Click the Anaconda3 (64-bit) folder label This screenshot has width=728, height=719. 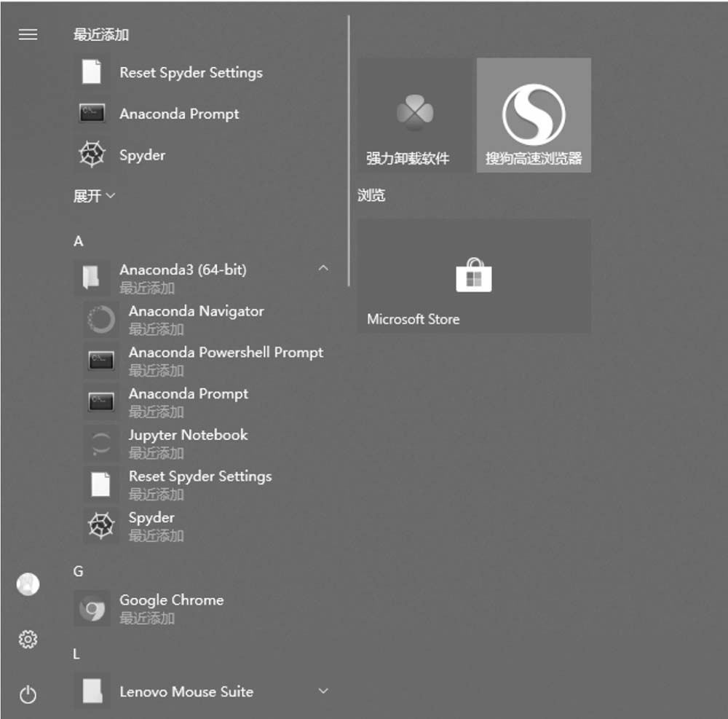pos(183,270)
